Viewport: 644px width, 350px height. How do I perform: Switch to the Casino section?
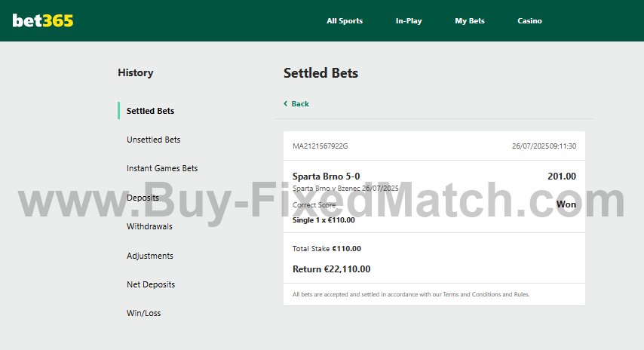click(x=529, y=21)
